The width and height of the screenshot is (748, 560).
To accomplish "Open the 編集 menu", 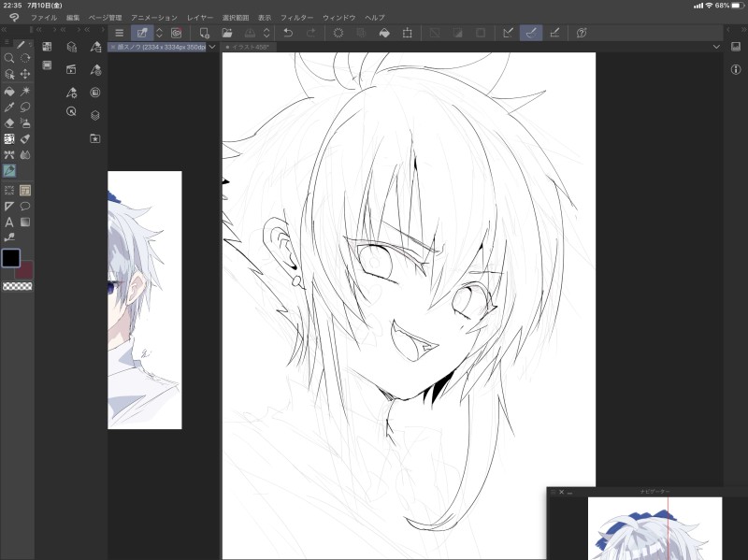I will click(73, 18).
